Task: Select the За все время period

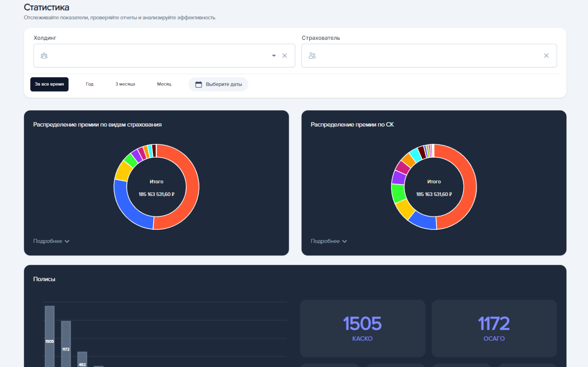Action: tap(49, 84)
